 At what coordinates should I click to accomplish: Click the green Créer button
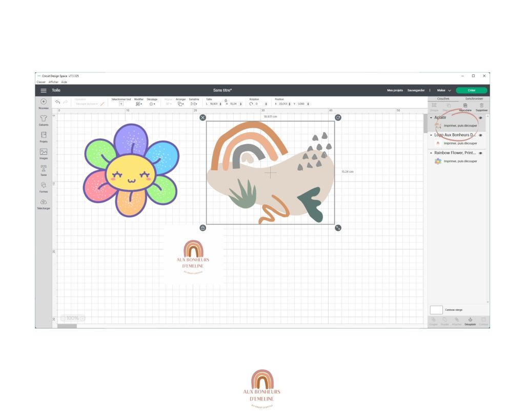[x=471, y=90]
